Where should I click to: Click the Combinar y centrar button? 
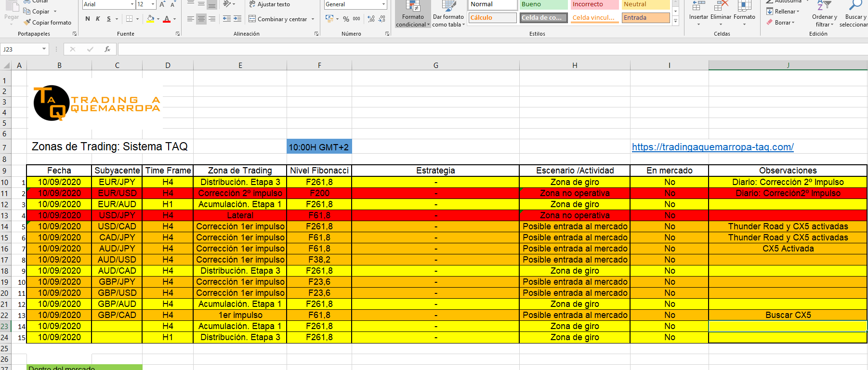(x=282, y=19)
